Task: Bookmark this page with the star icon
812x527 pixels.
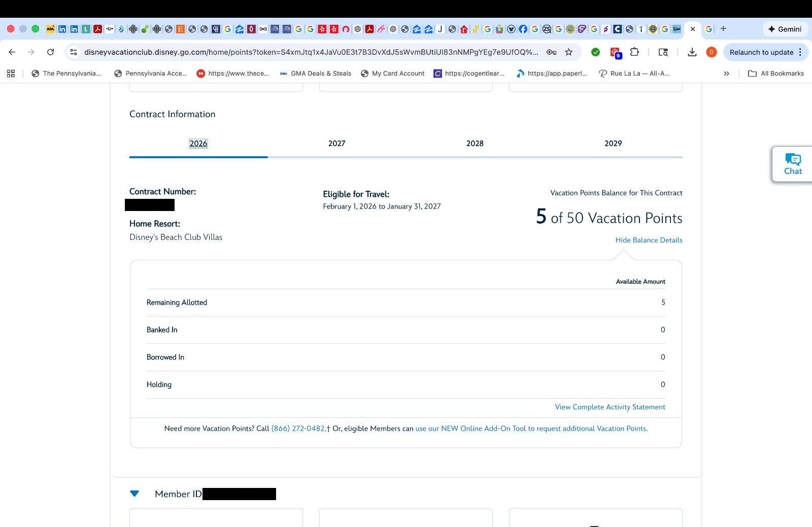Action: [x=569, y=52]
